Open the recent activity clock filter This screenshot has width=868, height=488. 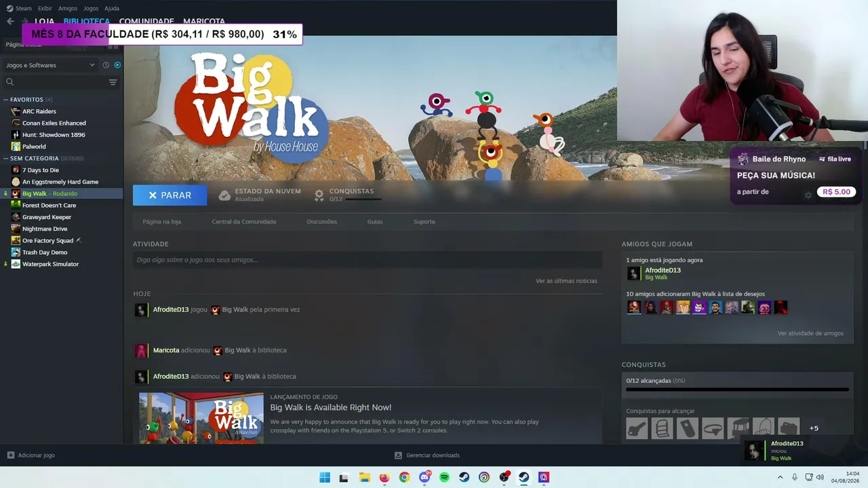coord(106,65)
